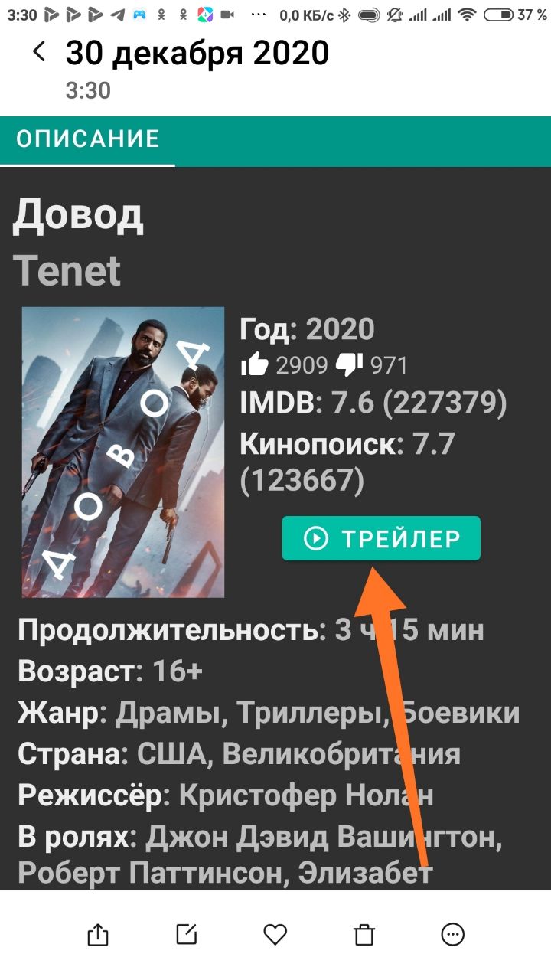Delete the image using the trash icon

(x=364, y=934)
